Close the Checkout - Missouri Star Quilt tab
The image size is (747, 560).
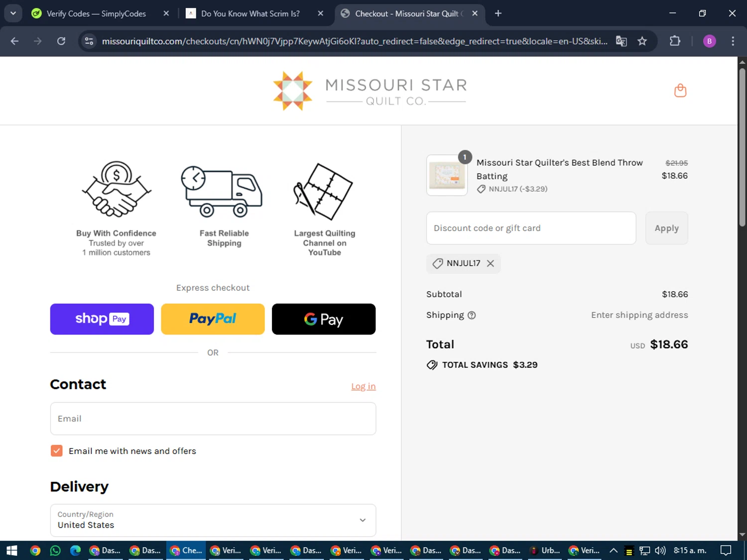pyautogui.click(x=475, y=13)
